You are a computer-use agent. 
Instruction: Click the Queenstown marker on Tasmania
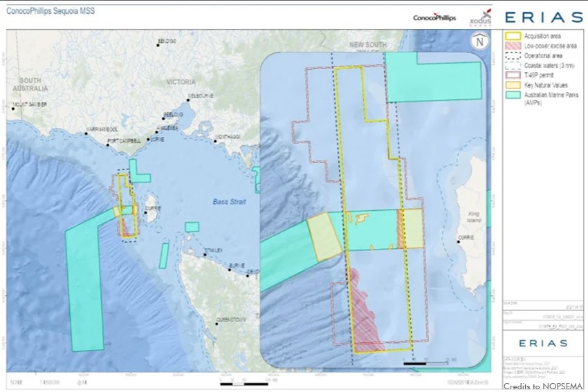[217, 320]
